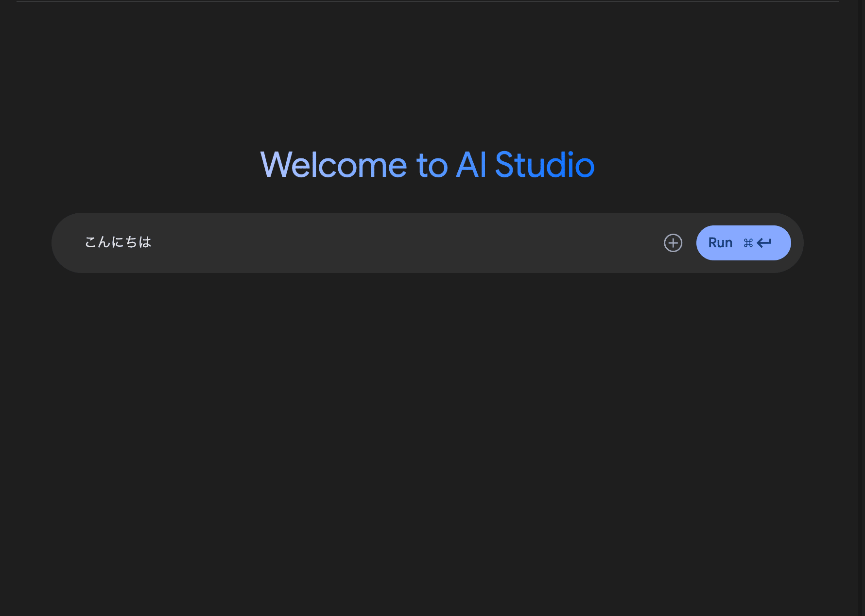Click the word "to" in the heading
This screenshot has height=616, width=865.
pyautogui.click(x=432, y=165)
